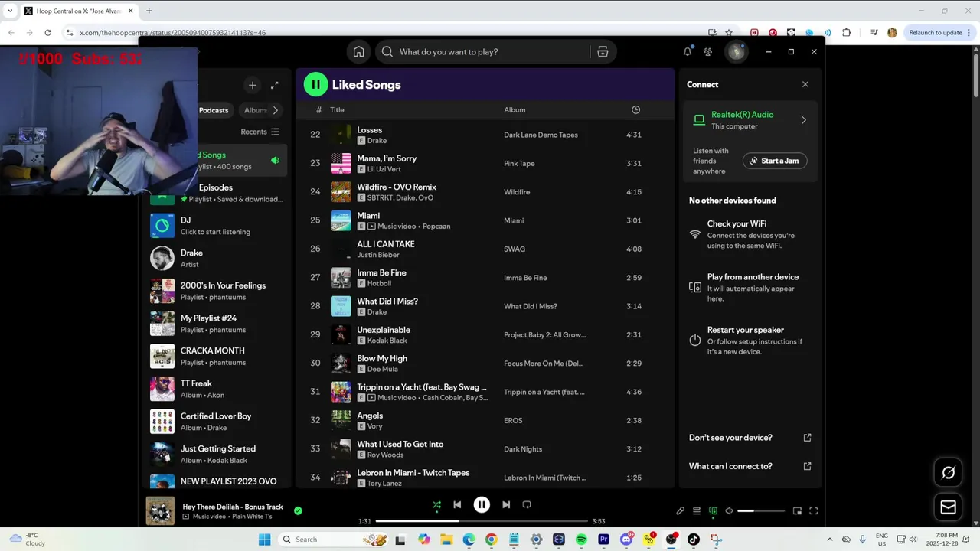Open Dark Lane Demo Tapes album link
The image size is (980, 551).
[541, 135]
